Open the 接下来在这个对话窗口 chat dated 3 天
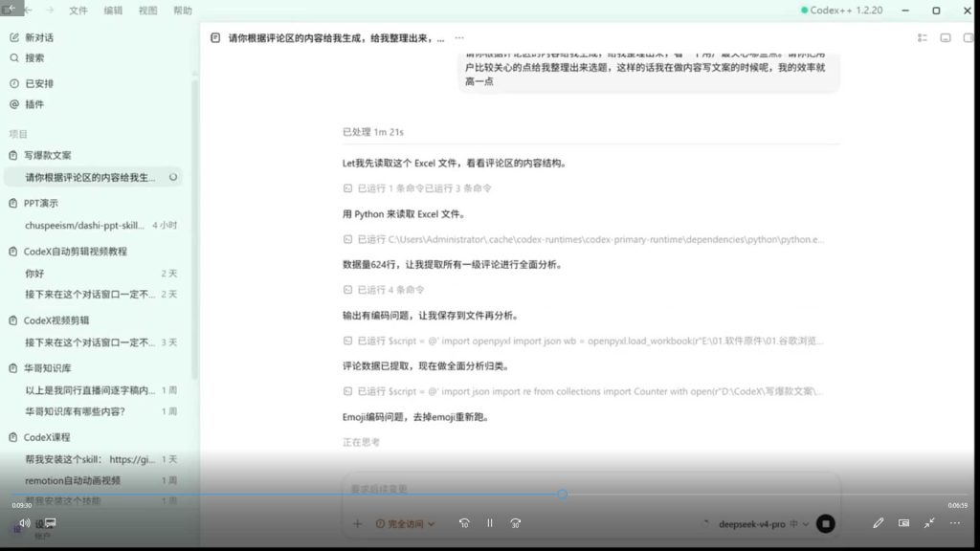Viewport: 980px width, 551px height. [94, 342]
